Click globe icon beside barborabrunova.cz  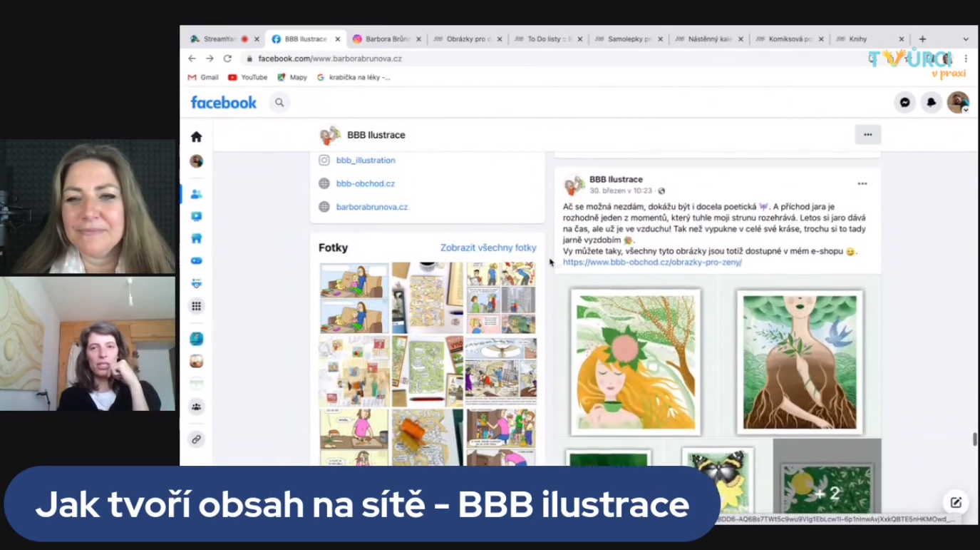click(x=324, y=207)
